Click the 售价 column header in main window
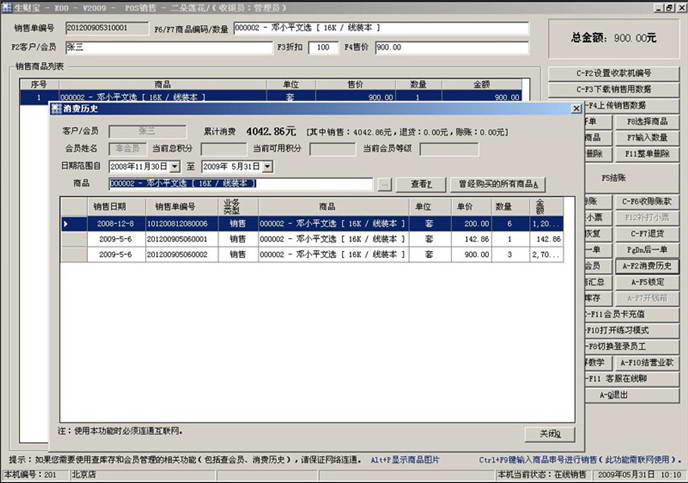 (355, 84)
